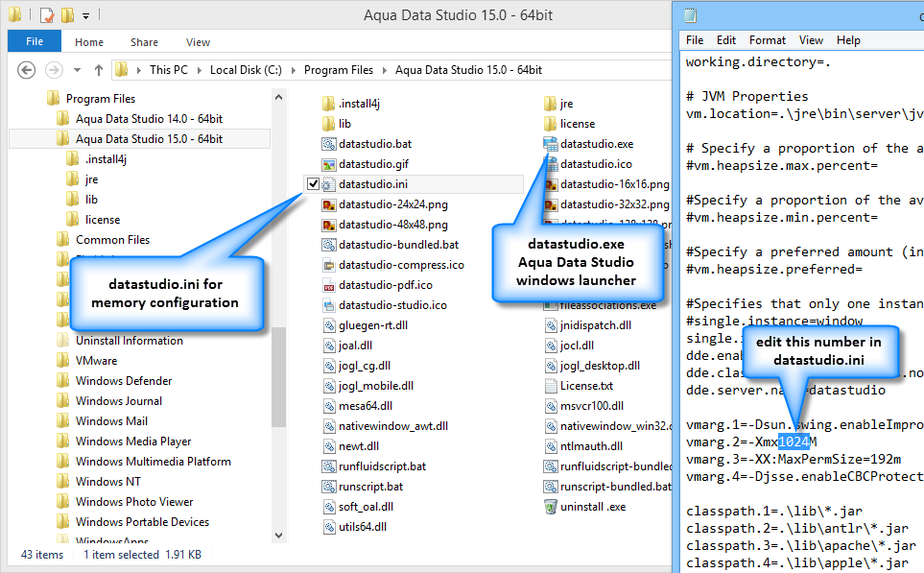Select the uninstall.exe recycle bin icon
The height and width of the screenshot is (573, 924).
(x=551, y=507)
